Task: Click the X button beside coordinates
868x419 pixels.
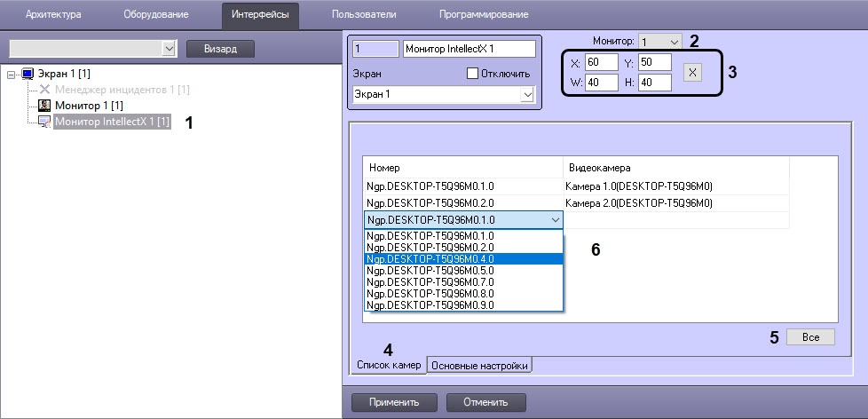Action: click(x=692, y=73)
